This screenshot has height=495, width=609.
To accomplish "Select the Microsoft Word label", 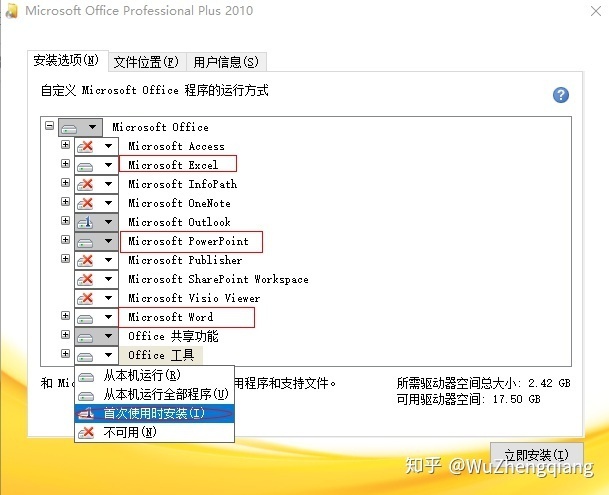I will coord(171,317).
